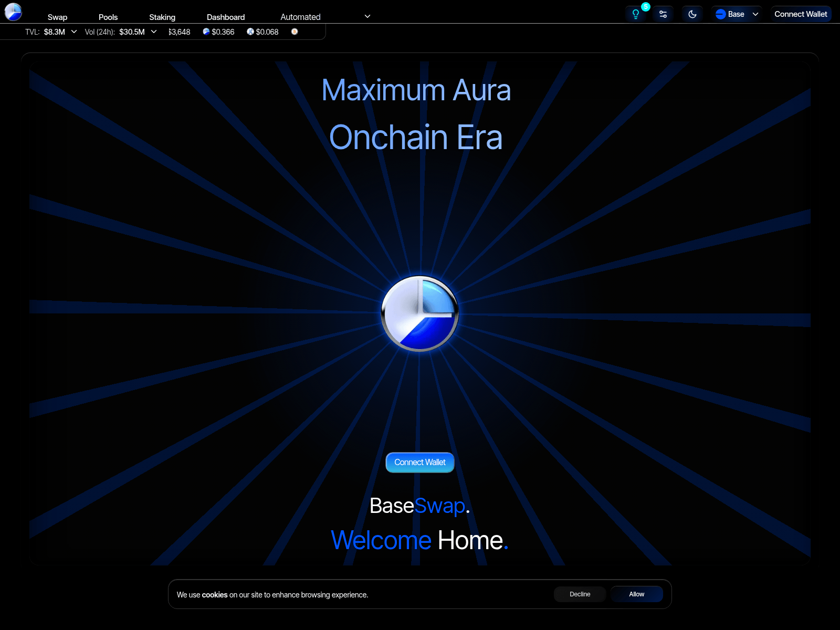Viewport: 840px width, 630px height.
Task: Open the Staking menu item
Action: (162, 17)
